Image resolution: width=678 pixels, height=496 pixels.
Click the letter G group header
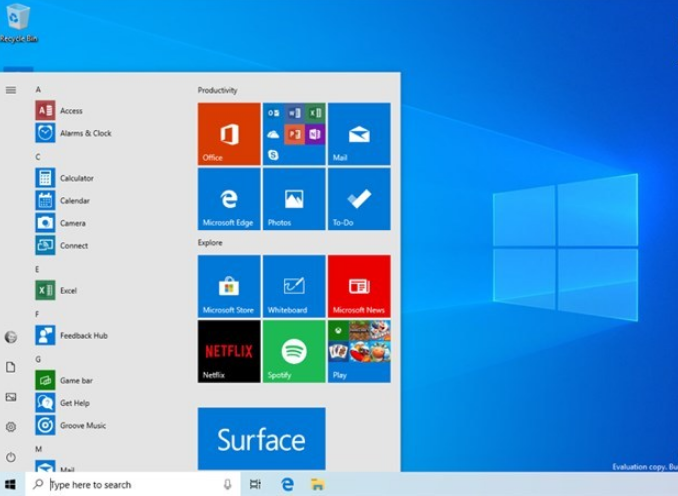(x=38, y=359)
